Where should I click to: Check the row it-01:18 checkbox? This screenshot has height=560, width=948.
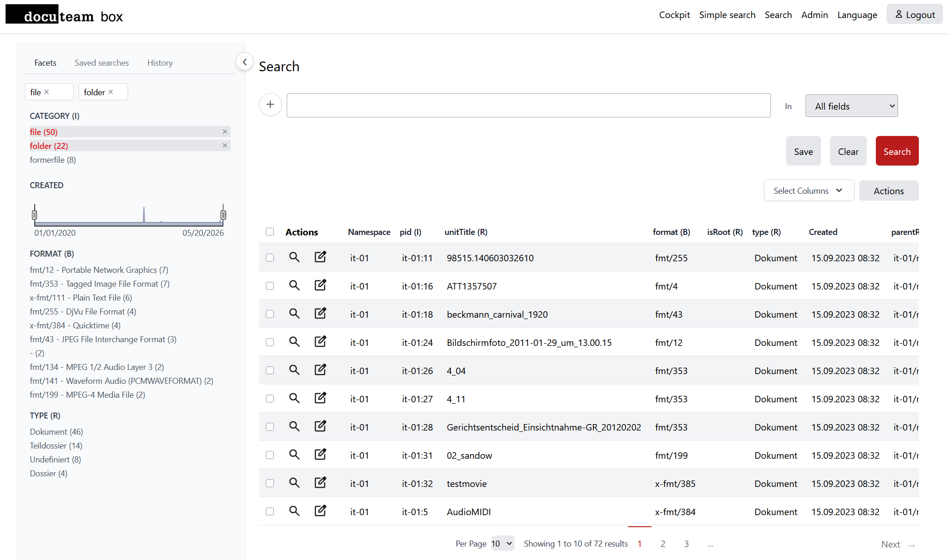point(270,314)
